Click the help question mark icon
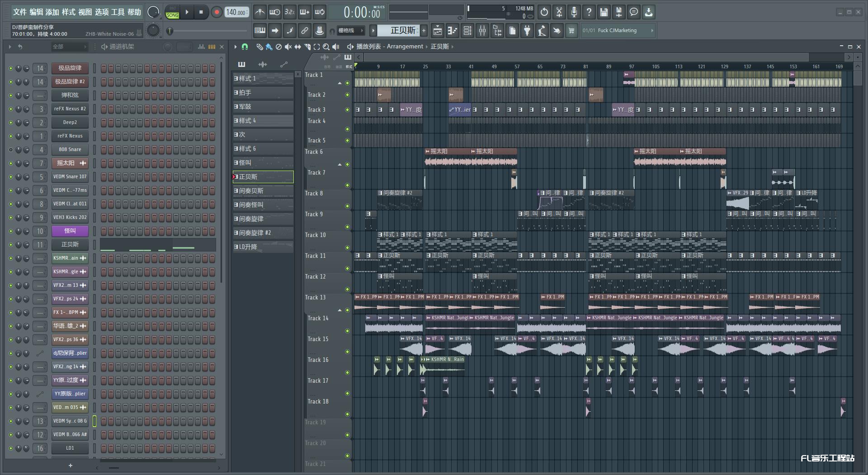Screen dimensions: 868x475 click(x=589, y=12)
